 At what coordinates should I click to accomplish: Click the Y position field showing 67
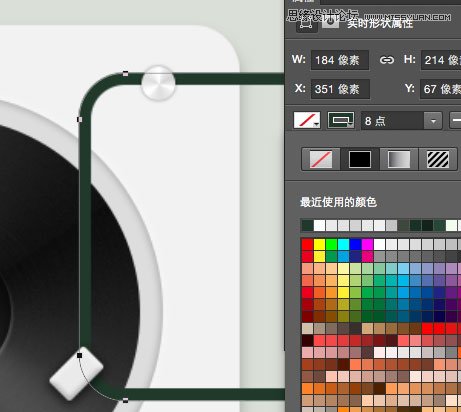coord(440,89)
